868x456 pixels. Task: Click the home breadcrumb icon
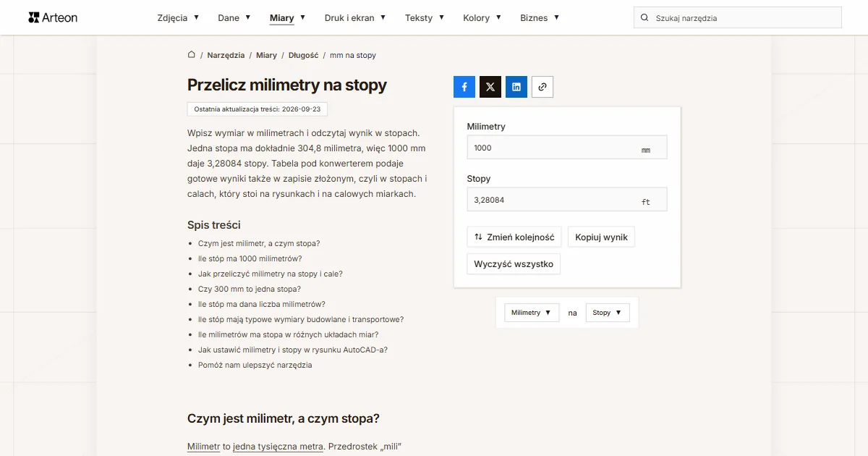pos(192,55)
